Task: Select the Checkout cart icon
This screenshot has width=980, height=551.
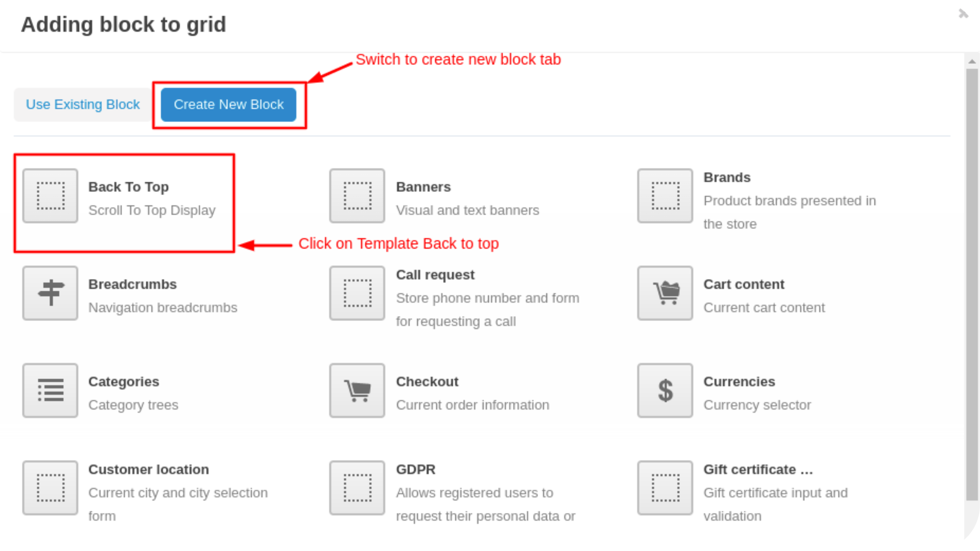Action: [357, 391]
